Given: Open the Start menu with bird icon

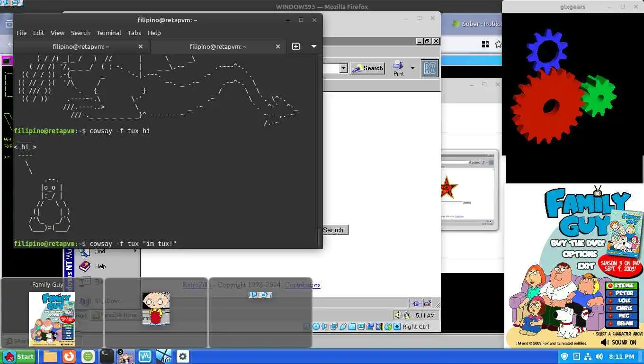Looking at the screenshot, I should pos(19,356).
